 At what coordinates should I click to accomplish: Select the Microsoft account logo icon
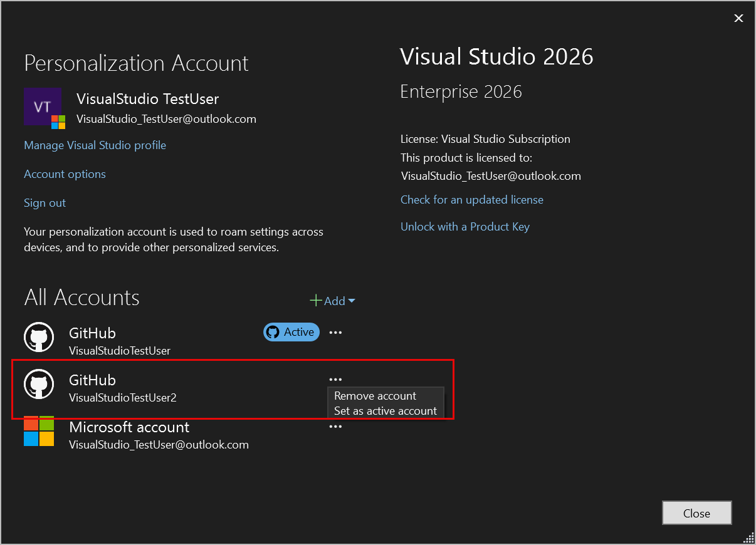pyautogui.click(x=39, y=432)
